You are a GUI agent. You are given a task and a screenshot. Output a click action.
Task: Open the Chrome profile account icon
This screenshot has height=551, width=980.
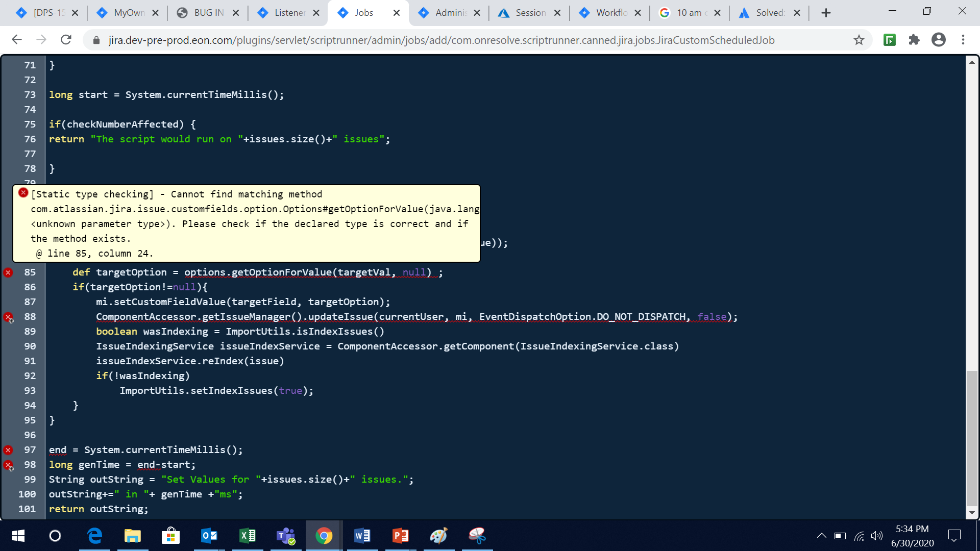click(939, 40)
